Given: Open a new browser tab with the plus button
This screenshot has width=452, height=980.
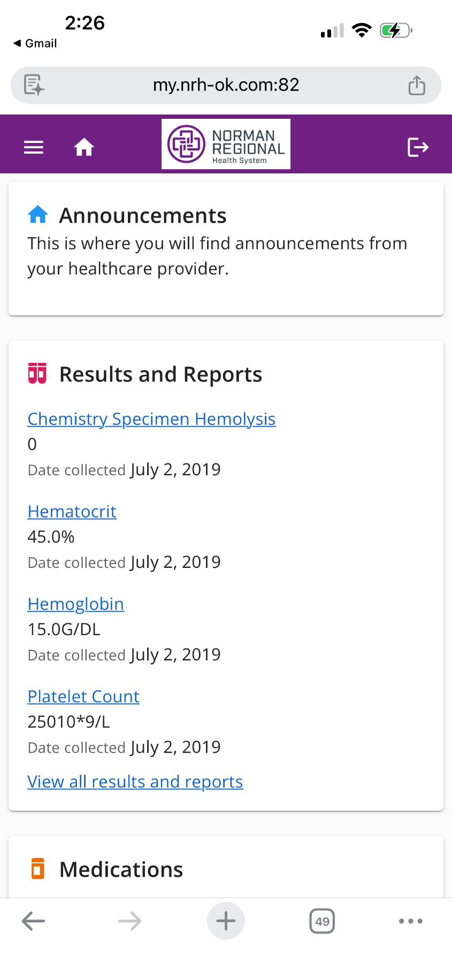Looking at the screenshot, I should click(226, 921).
